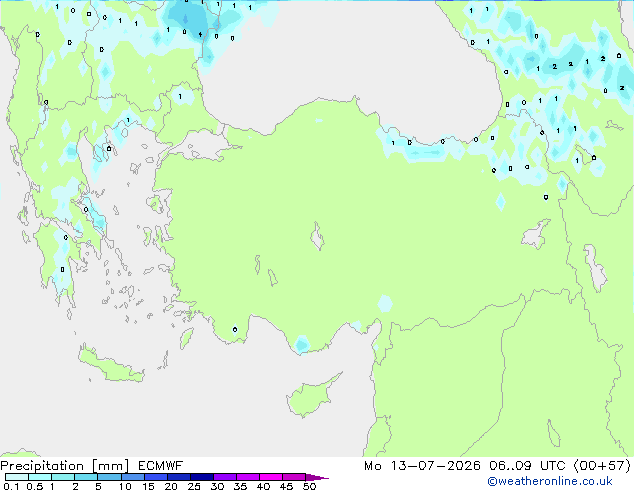Click the 30–35 mm purple legend box
This screenshot has width=634, height=490.
225,477
